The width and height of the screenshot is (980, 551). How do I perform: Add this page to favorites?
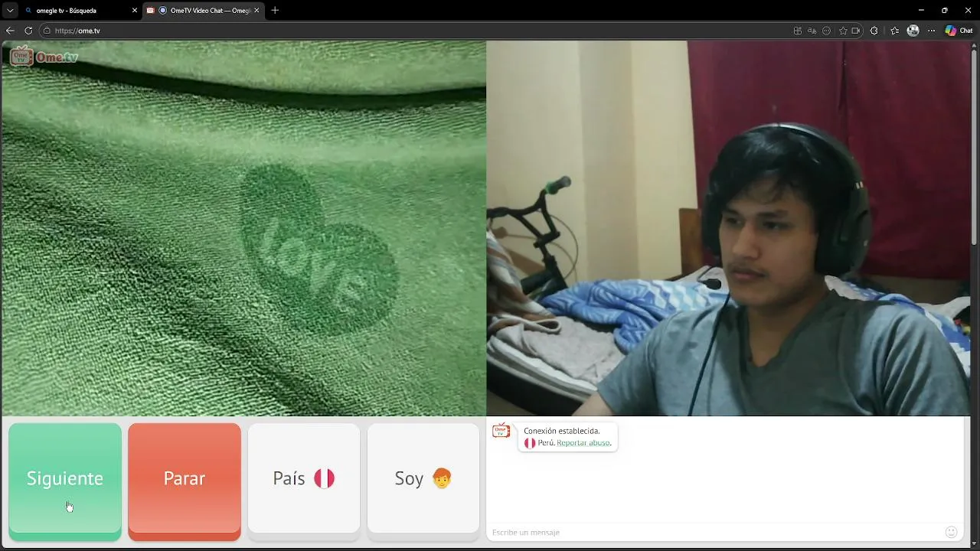843,31
